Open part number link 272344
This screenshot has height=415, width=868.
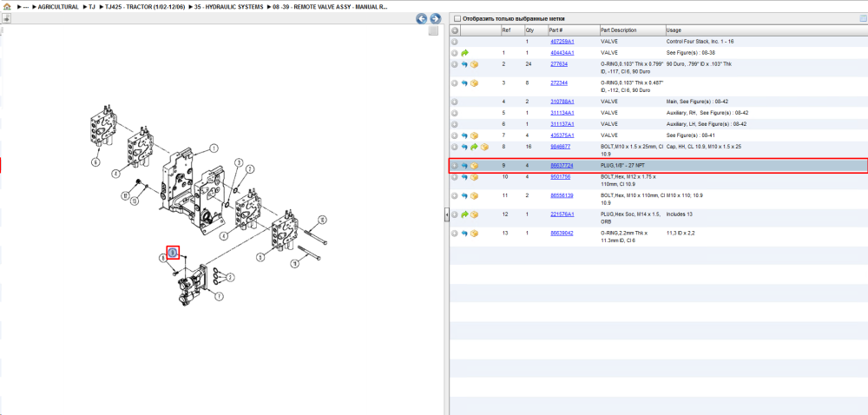click(558, 82)
